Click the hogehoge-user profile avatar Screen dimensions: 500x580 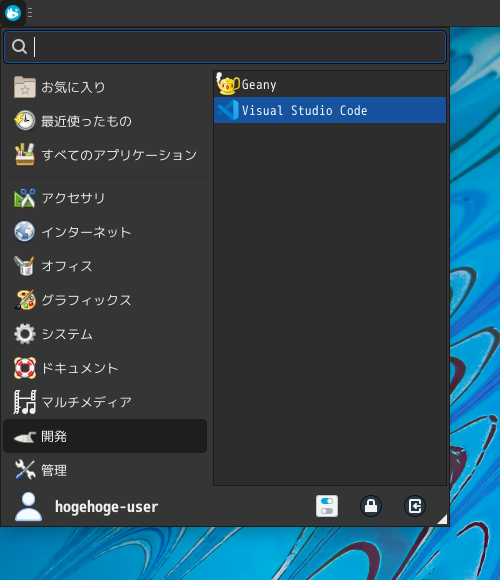pyautogui.click(x=28, y=506)
